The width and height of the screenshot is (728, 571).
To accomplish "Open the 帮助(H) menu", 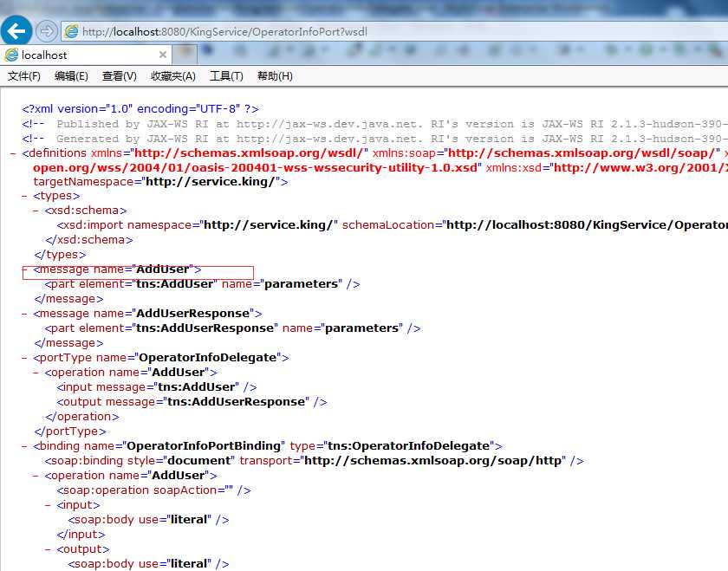I will pos(275,75).
